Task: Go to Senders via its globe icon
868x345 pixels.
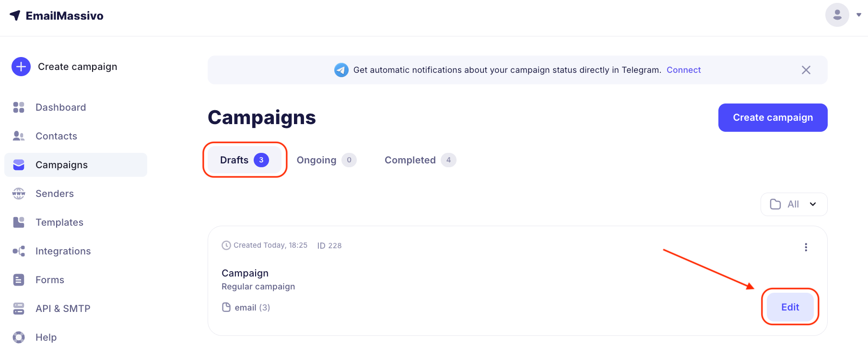Action: 19,194
